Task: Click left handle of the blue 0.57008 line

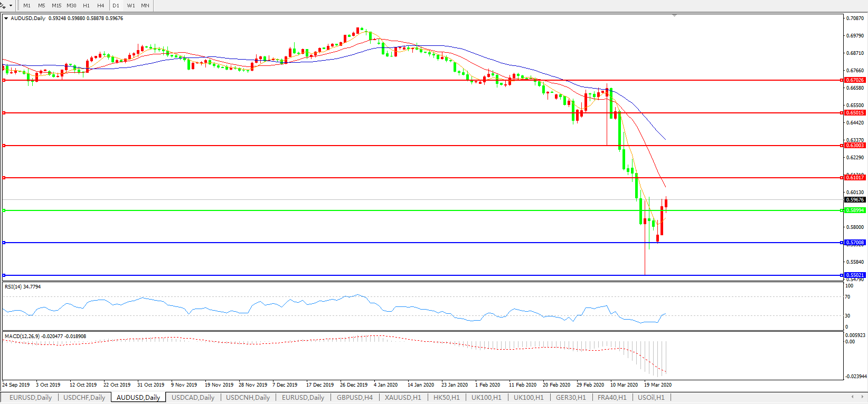Action: tap(4, 243)
